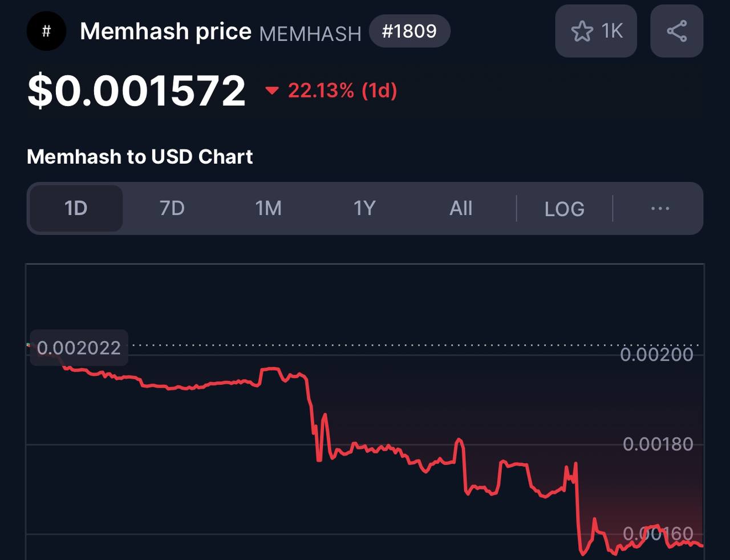This screenshot has width=730, height=560.
Task: Click the 22.13% (1d) change label
Action: pyautogui.click(x=342, y=90)
